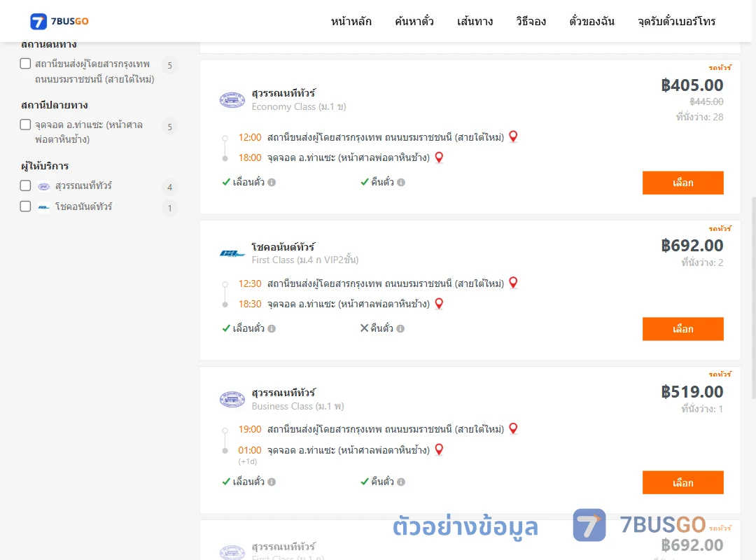Open หน้าหลัก in the top navigation
The width and height of the screenshot is (756, 560).
click(x=351, y=21)
